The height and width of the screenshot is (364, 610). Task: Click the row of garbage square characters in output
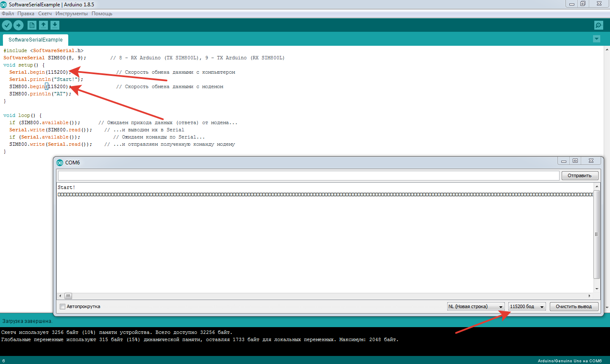pyautogui.click(x=325, y=195)
